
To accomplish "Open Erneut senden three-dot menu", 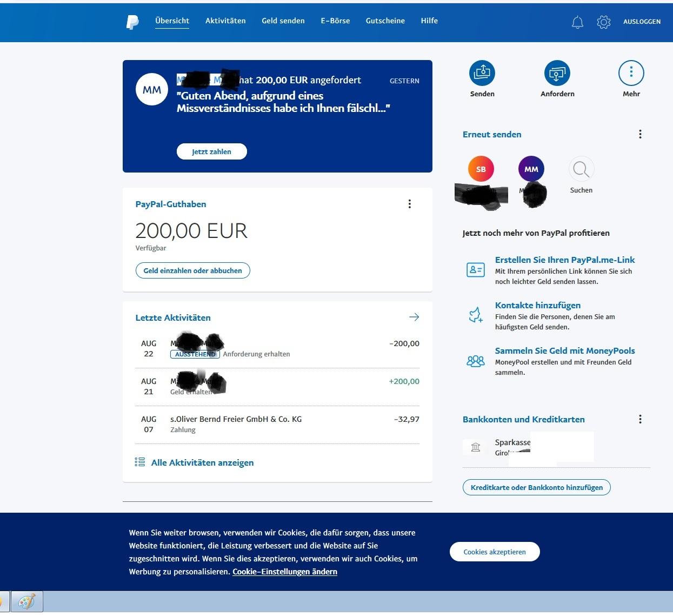I will (641, 134).
